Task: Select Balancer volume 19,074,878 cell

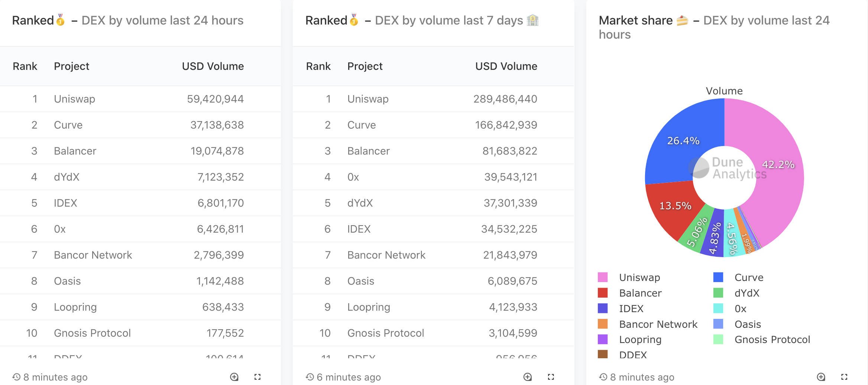Action: click(x=217, y=151)
